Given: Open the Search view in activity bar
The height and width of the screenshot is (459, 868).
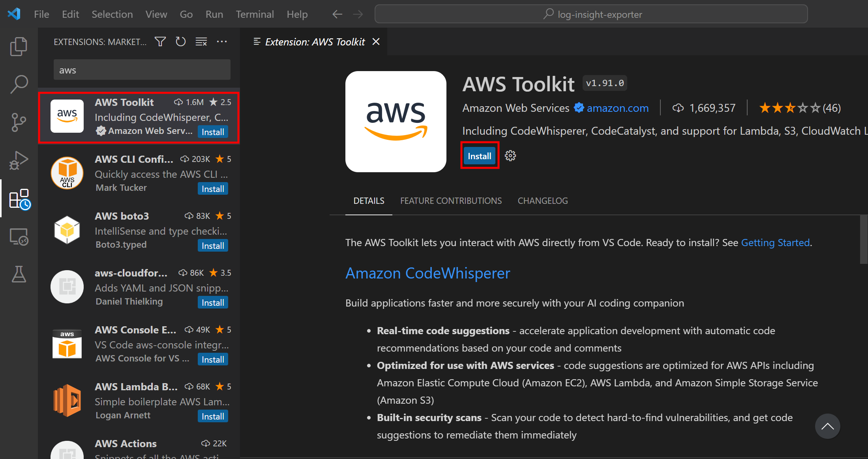Looking at the screenshot, I should (19, 84).
